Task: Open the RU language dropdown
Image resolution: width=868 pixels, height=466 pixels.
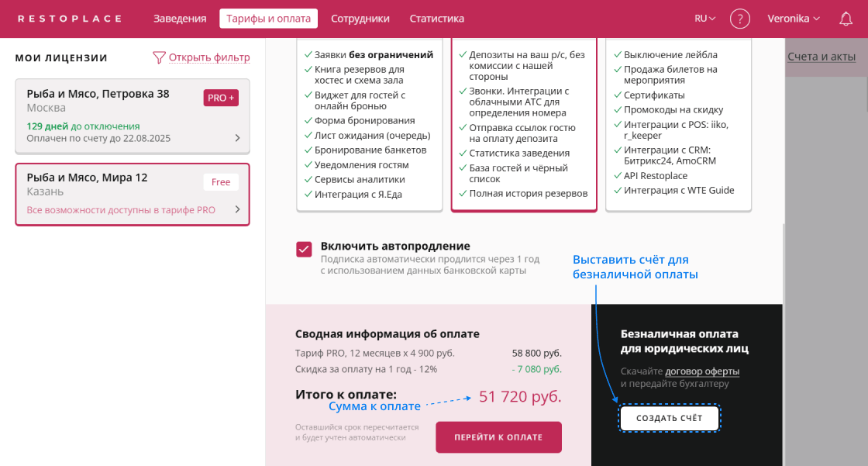Action: click(702, 19)
